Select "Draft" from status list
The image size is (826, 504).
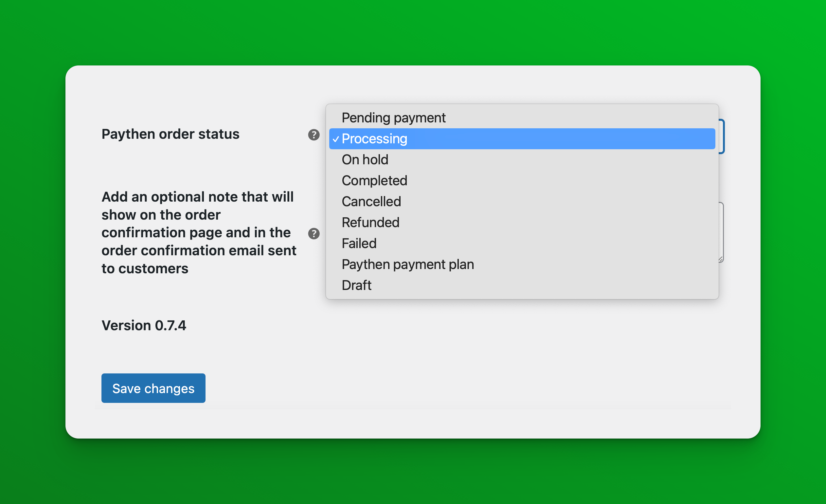tap(522, 285)
